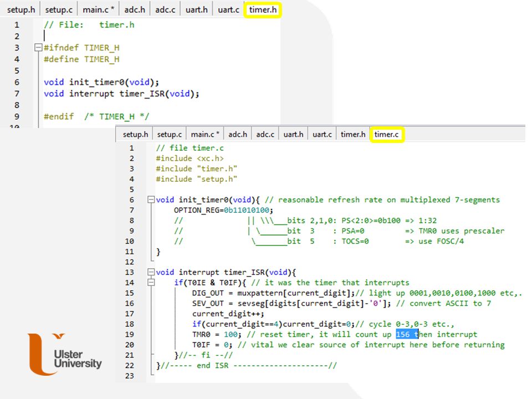Open setup.c tab in the timer.c editor window
The width and height of the screenshot is (532, 399).
coord(170,134)
